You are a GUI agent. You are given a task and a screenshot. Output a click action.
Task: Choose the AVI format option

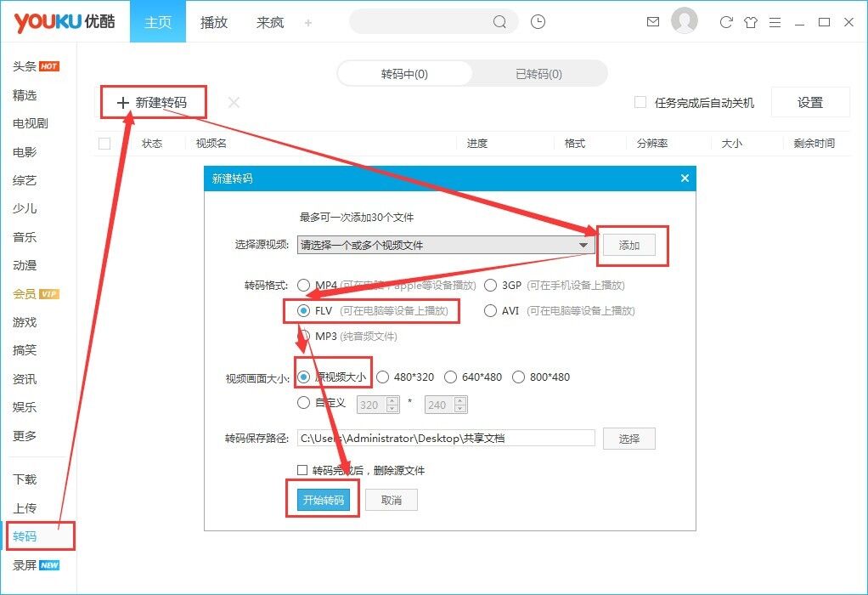(x=490, y=311)
